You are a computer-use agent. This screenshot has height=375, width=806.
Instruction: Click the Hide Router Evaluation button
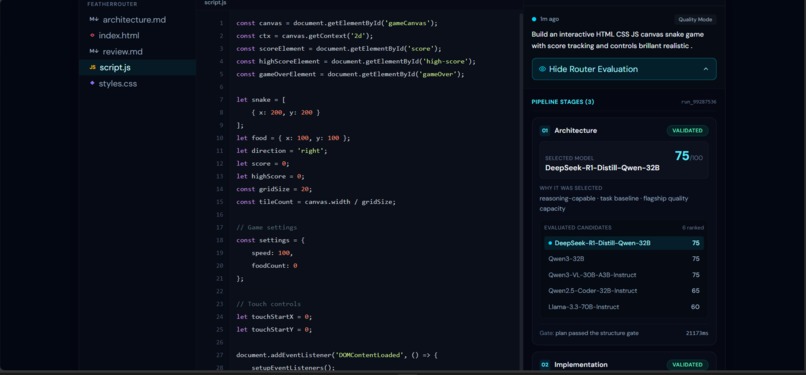(x=624, y=69)
